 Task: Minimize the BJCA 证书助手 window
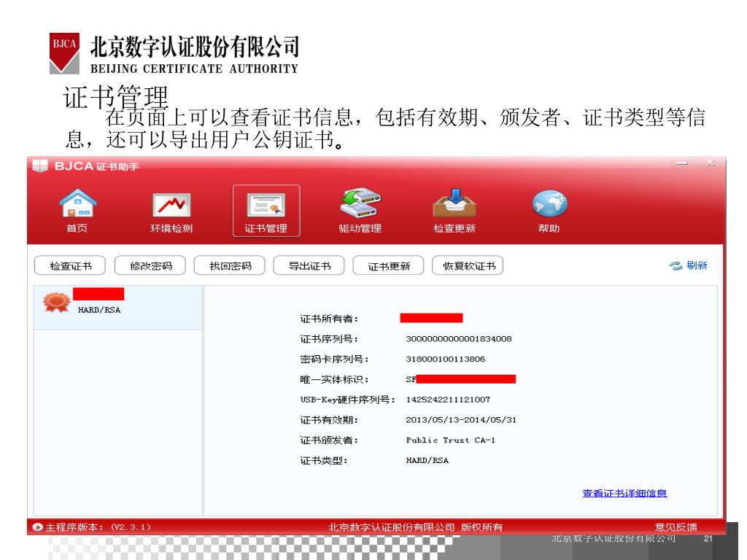click(682, 163)
